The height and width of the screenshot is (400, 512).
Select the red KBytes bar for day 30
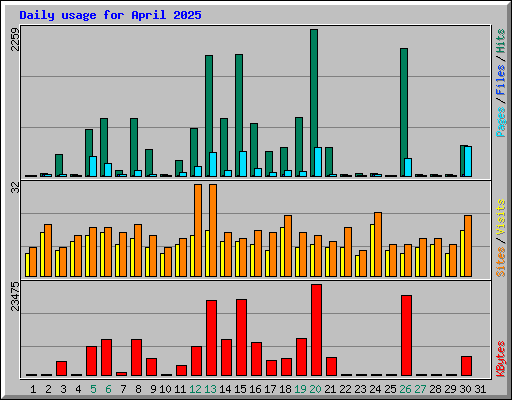click(x=466, y=366)
